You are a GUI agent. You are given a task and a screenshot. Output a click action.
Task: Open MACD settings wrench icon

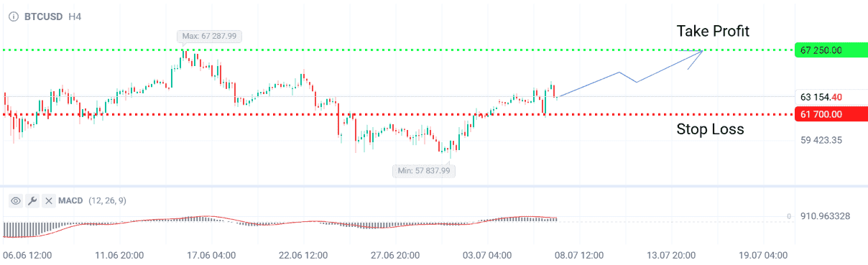pyautogui.click(x=32, y=201)
